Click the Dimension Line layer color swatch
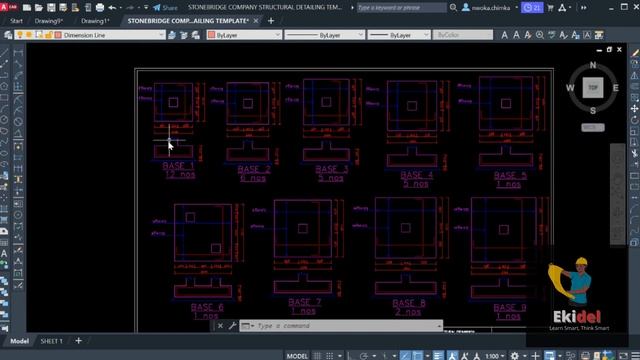The height and width of the screenshot is (360, 640). click(x=58, y=35)
